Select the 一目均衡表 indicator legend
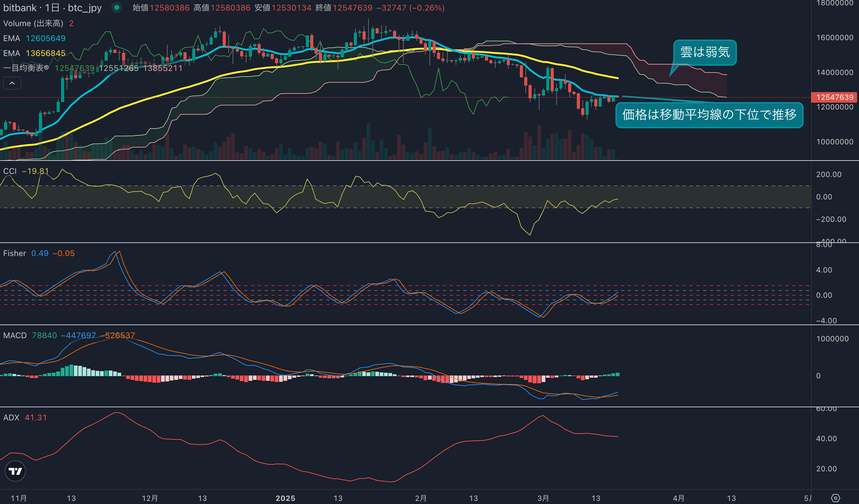 click(x=26, y=68)
